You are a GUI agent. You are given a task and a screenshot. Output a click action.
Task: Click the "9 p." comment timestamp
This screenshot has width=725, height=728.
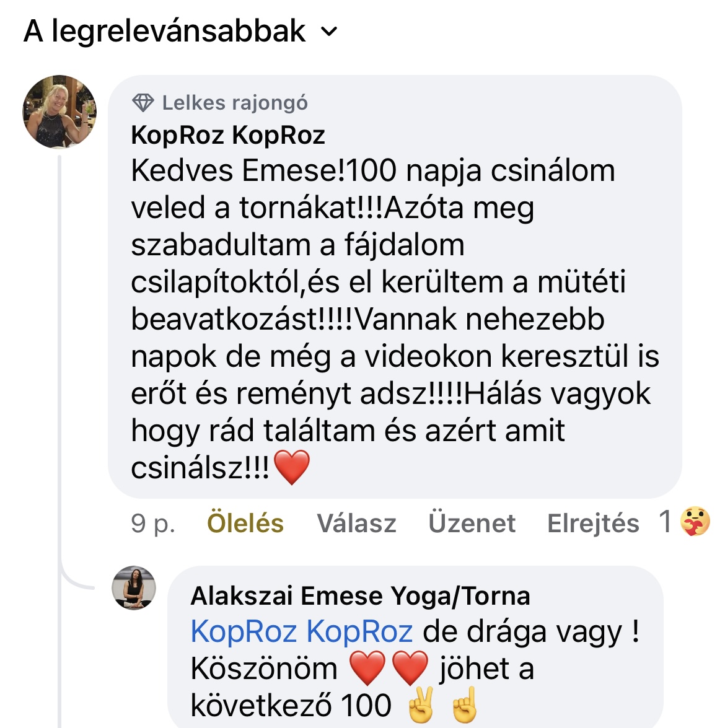[x=153, y=524]
